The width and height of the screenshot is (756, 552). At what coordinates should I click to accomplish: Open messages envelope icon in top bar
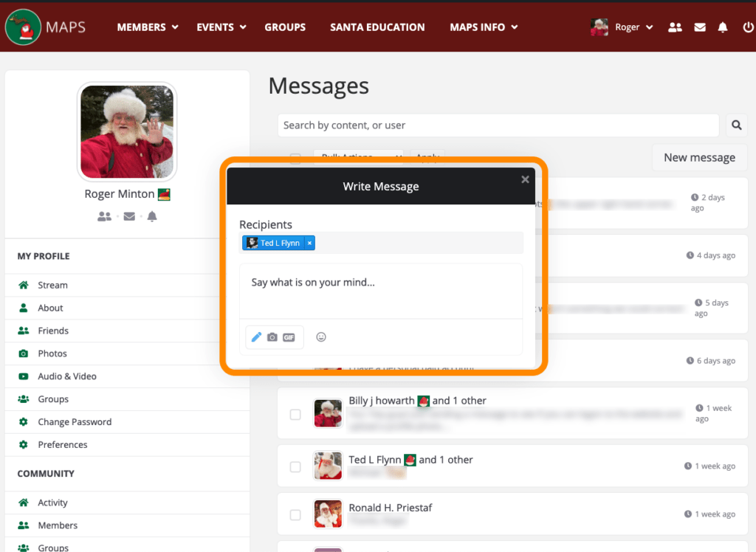700,27
